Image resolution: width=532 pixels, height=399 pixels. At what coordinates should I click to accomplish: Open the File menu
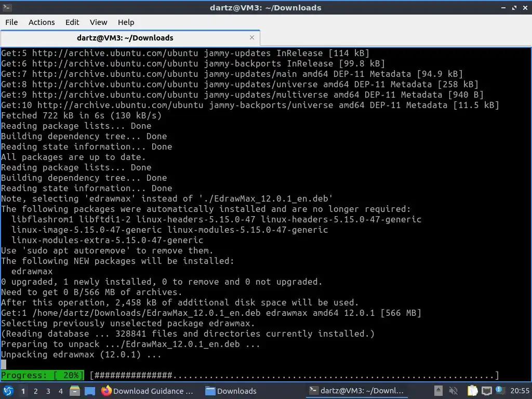coord(11,22)
